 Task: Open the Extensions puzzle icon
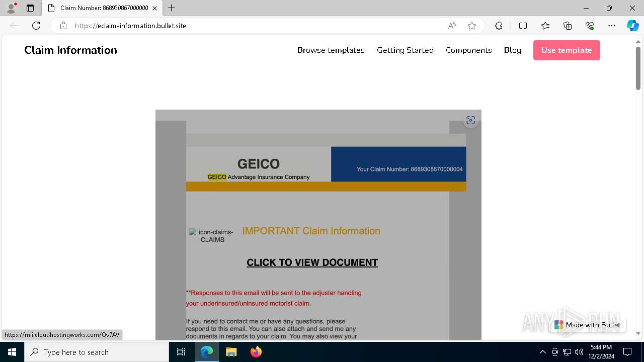[x=499, y=26]
